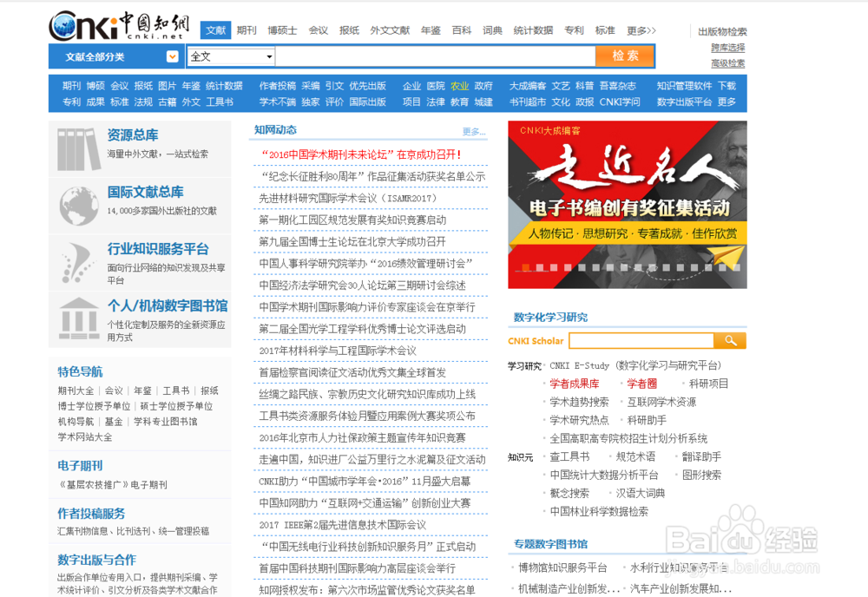
Task: Switch to the 期刊 tab
Action: click(x=247, y=30)
